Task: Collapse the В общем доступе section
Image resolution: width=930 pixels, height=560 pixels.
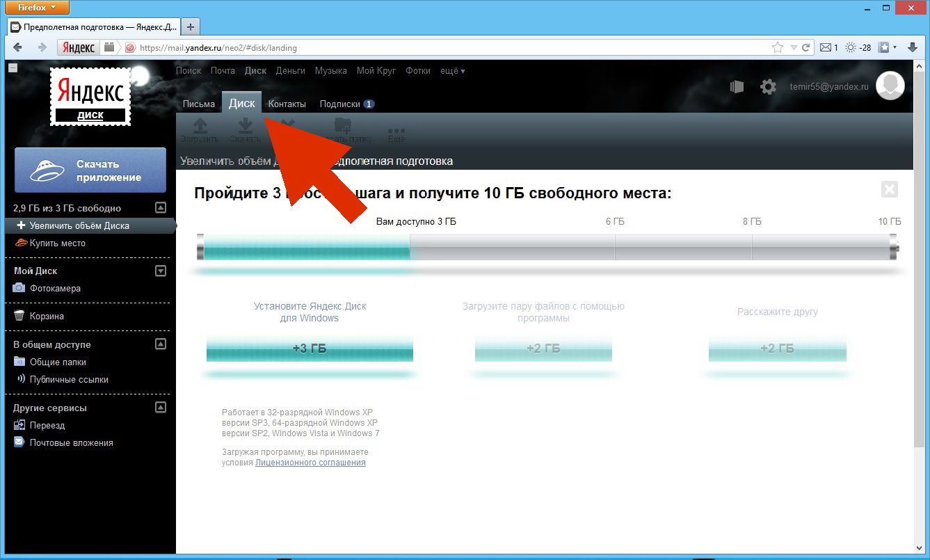Action: point(161,344)
